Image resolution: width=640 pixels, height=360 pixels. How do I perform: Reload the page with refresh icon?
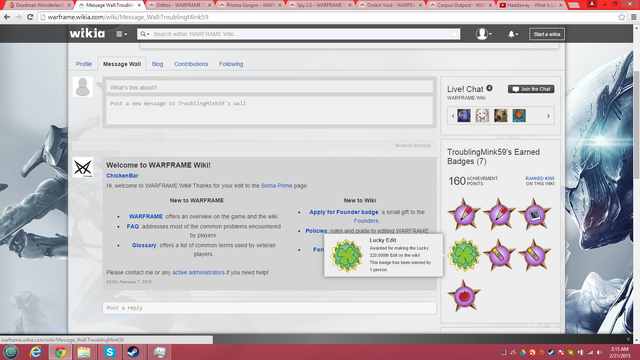(30, 17)
